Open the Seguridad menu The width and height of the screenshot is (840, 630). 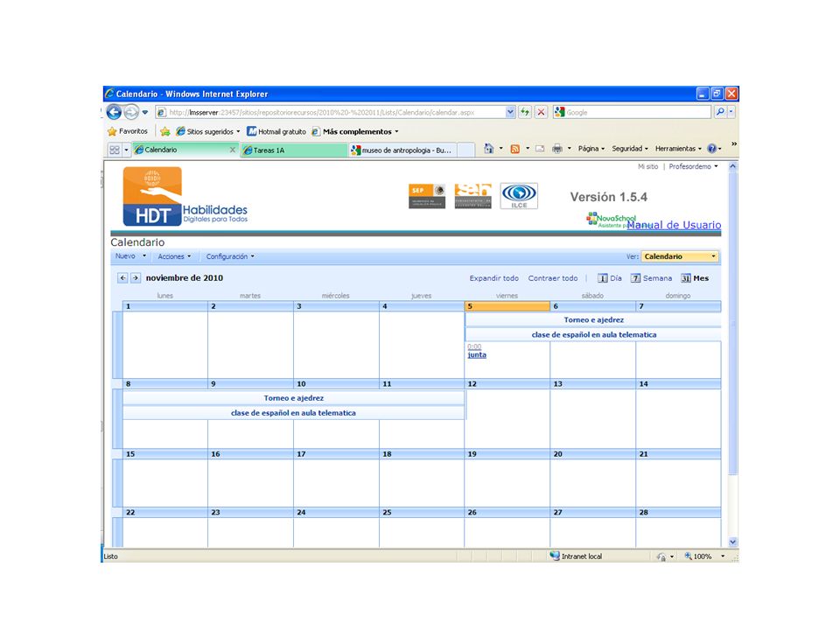(630, 149)
